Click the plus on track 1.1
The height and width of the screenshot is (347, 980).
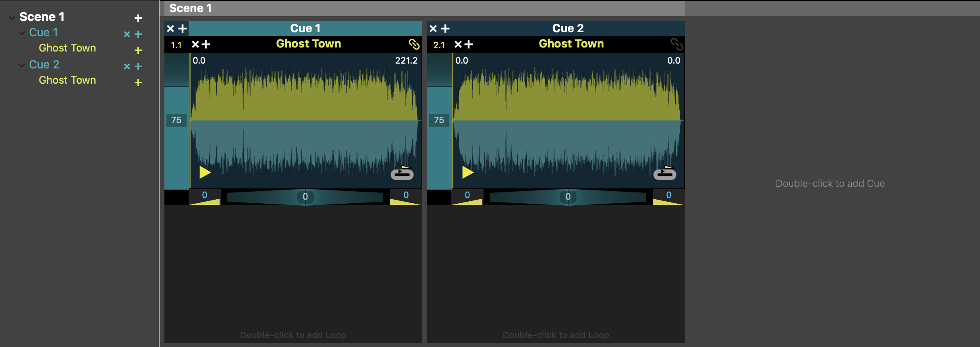coord(206,44)
